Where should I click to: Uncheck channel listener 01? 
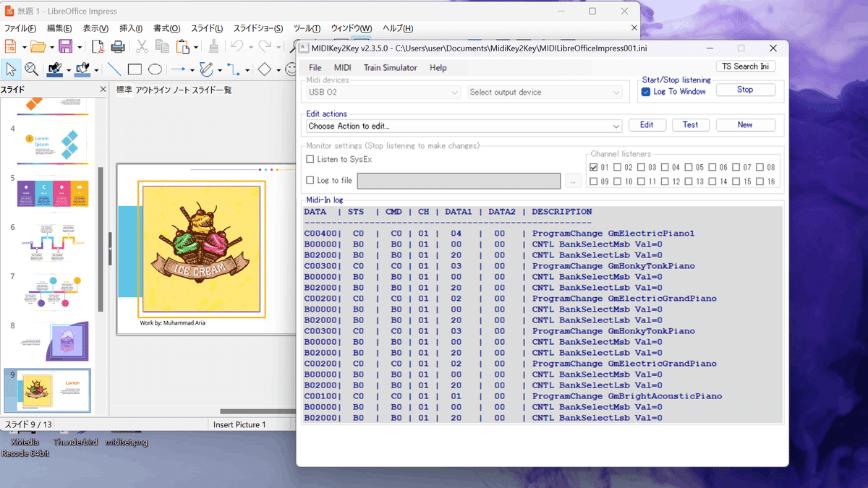[x=594, y=168]
